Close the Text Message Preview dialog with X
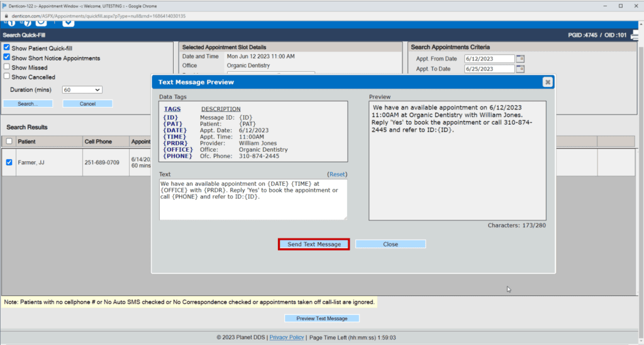 tap(547, 82)
